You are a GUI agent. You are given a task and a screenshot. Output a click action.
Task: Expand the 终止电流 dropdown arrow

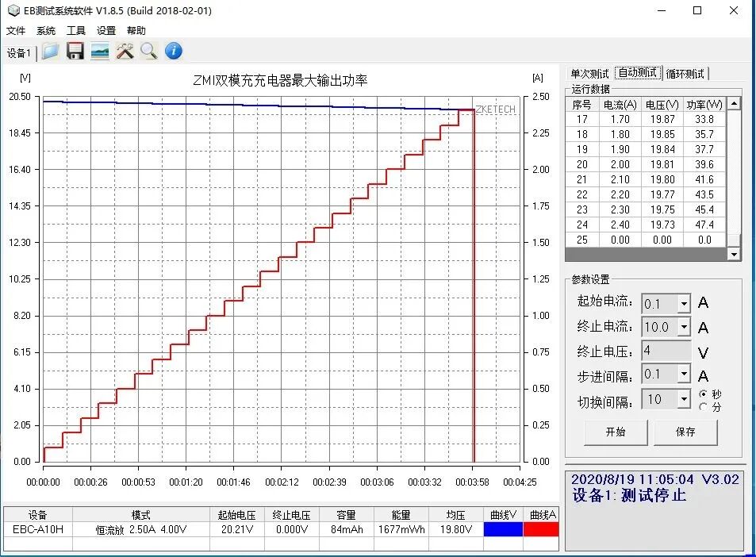click(x=684, y=327)
